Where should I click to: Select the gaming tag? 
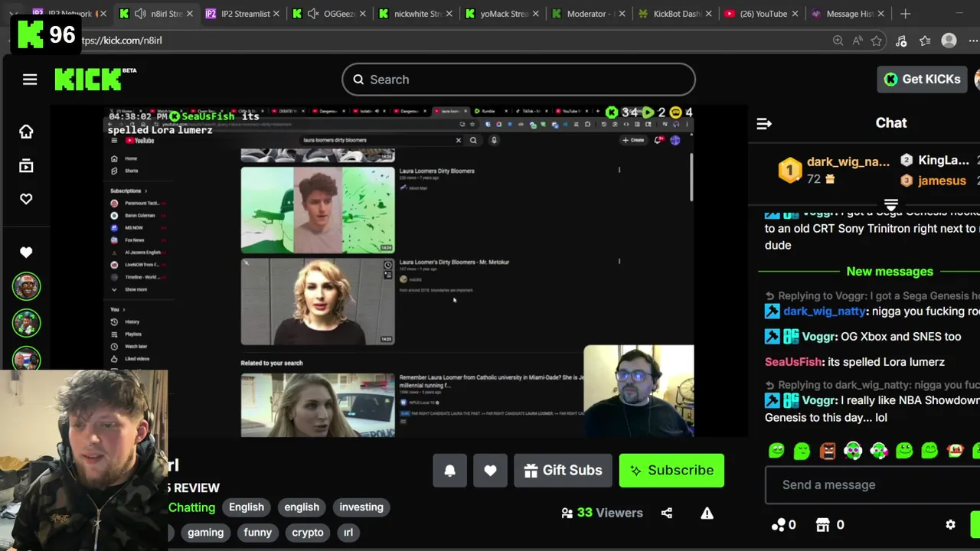pyautogui.click(x=206, y=533)
